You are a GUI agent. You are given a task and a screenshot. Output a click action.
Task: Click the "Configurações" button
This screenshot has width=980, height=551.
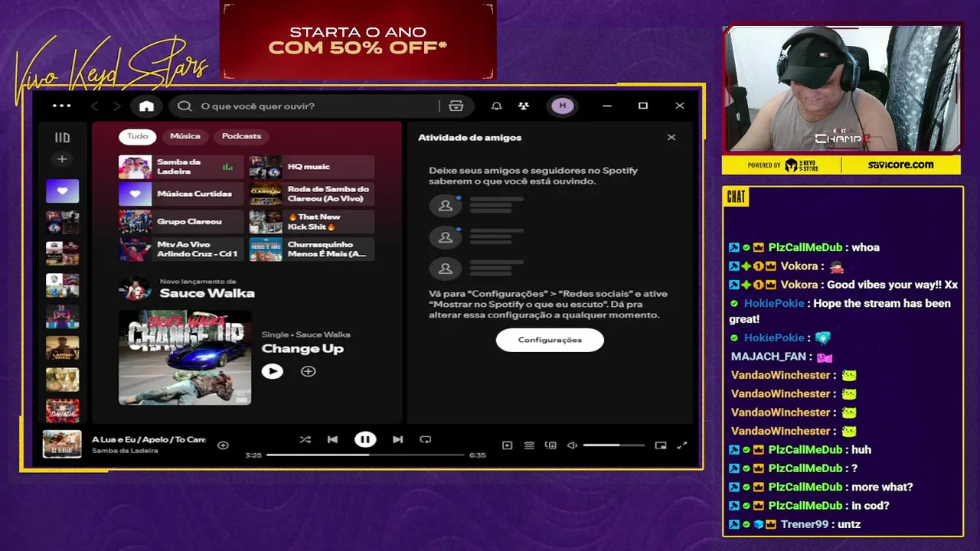point(550,340)
